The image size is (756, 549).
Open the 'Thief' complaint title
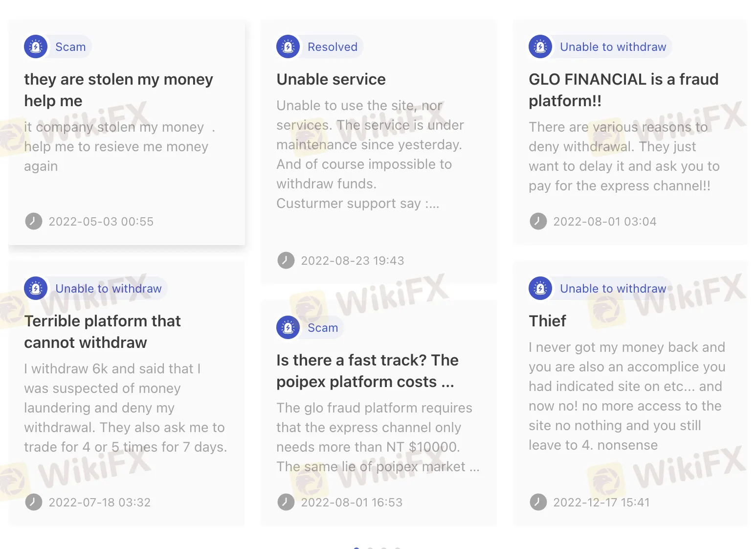point(547,321)
